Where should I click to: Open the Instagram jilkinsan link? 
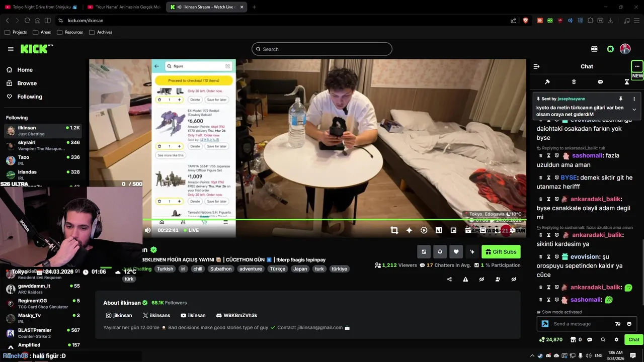[119, 315]
